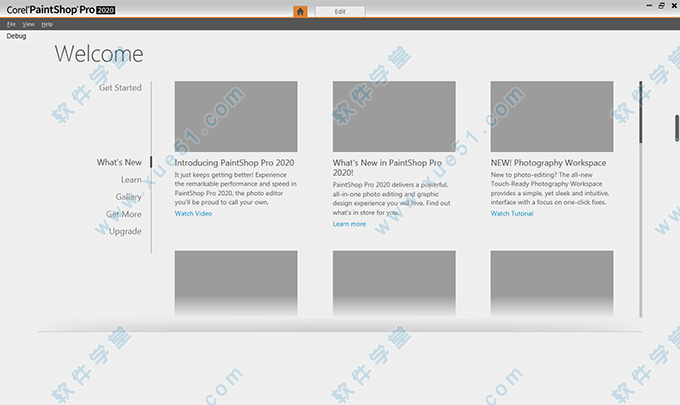Open the Debug menu item
The image size is (680, 405).
coord(16,36)
